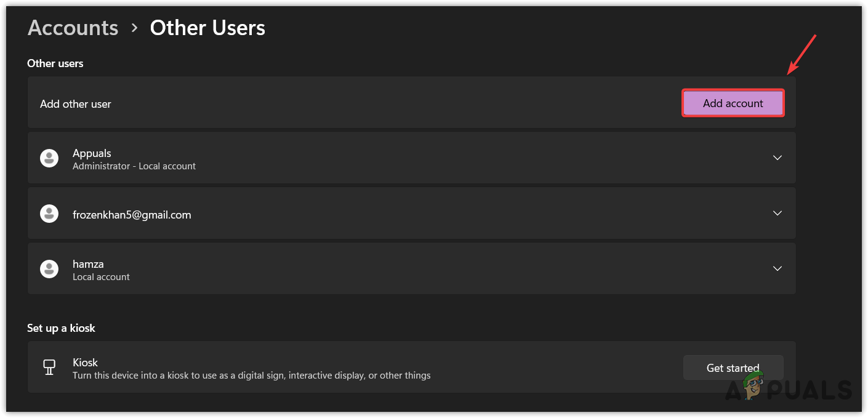868x418 pixels.
Task: Click the Set up a kiosk heading
Action: click(61, 328)
